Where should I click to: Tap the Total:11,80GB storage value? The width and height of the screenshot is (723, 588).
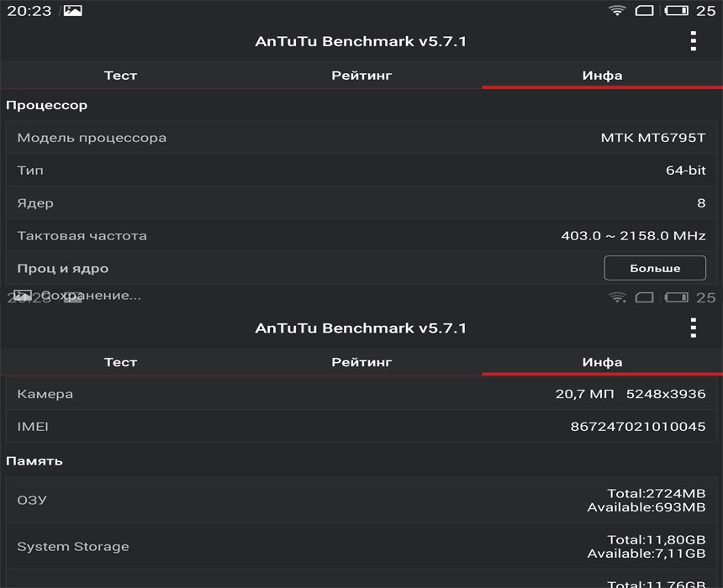pyautogui.click(x=656, y=539)
